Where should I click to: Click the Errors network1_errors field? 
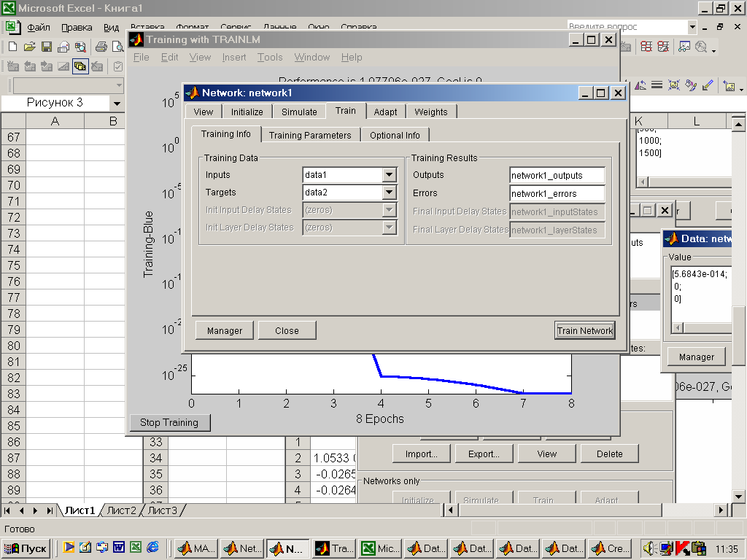[557, 193]
